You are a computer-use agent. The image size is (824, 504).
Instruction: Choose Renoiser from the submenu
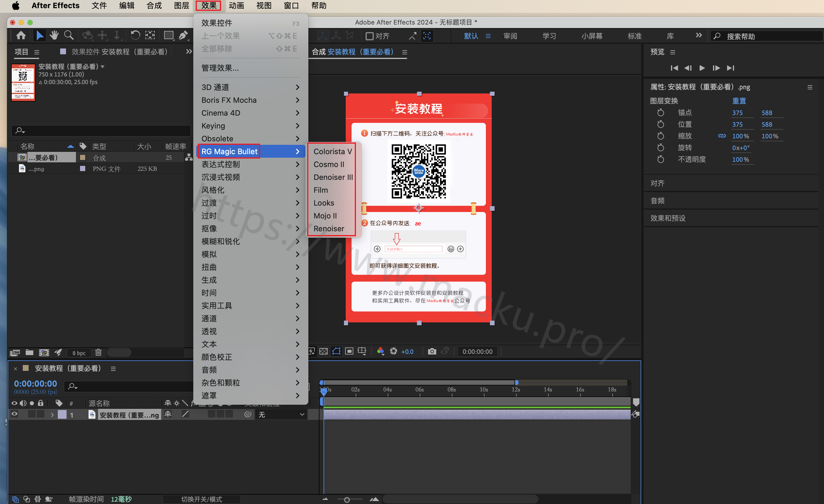click(x=333, y=229)
